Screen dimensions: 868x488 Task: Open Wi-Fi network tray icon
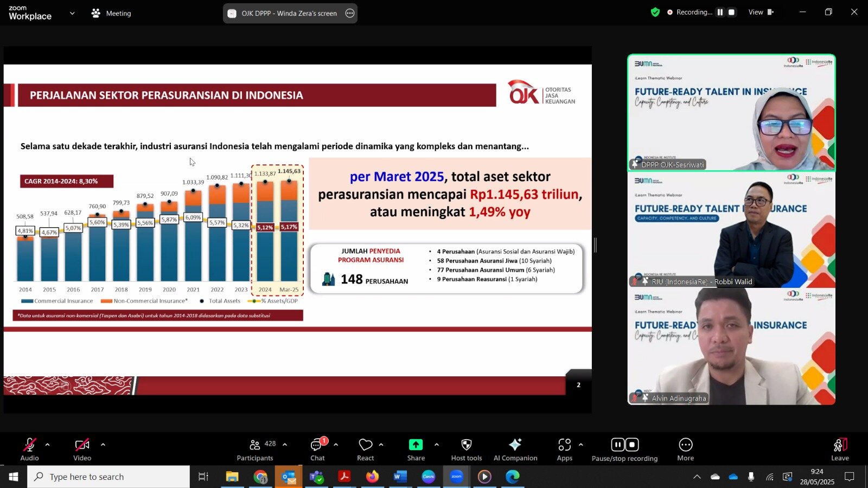769,477
